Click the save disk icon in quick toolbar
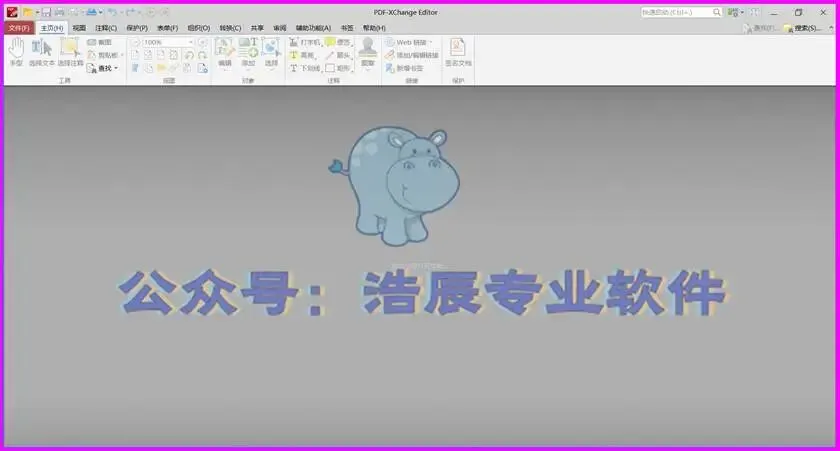Image resolution: width=840 pixels, height=451 pixels. coord(47,12)
